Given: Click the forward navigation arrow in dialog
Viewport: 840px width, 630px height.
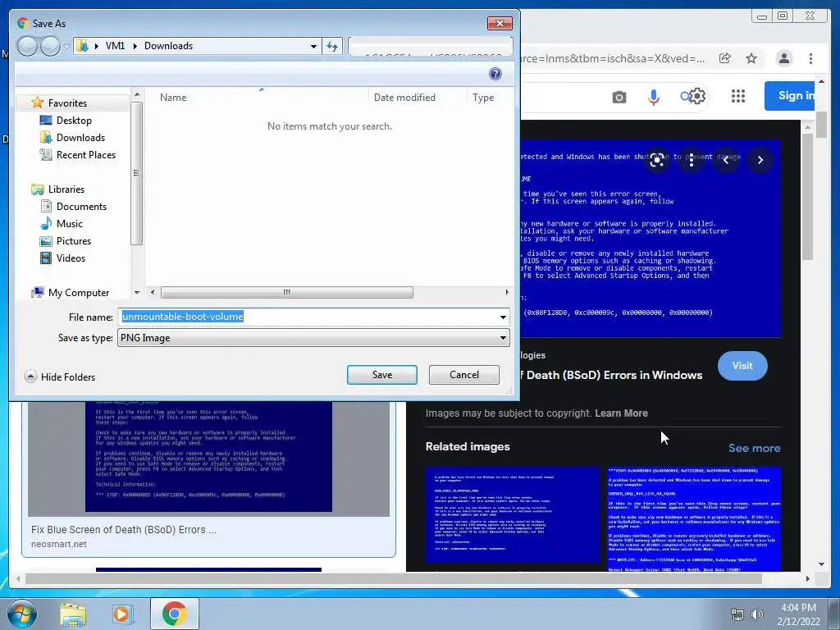Looking at the screenshot, I should point(50,46).
